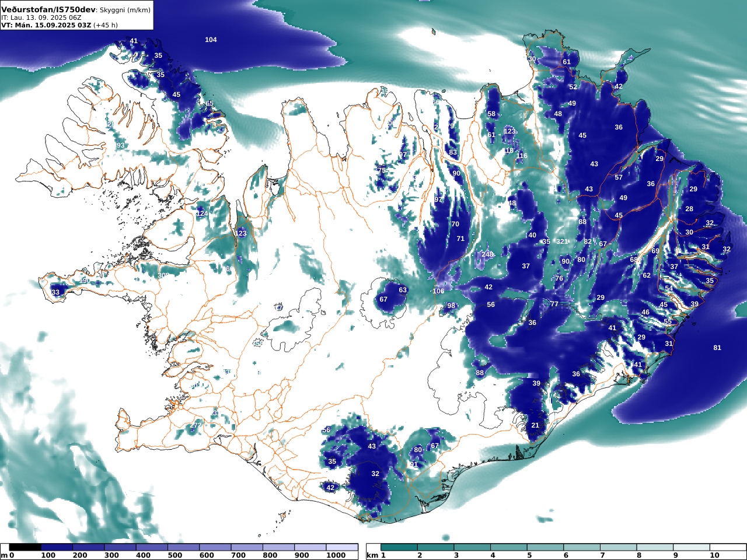
Task: Click the 21 value near the south coast
Action: (x=535, y=425)
